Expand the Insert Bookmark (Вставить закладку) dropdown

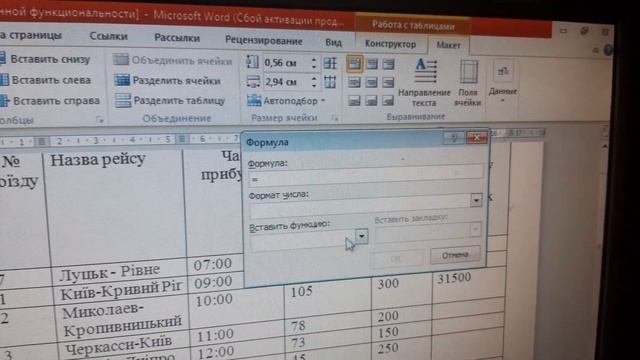pos(475,229)
